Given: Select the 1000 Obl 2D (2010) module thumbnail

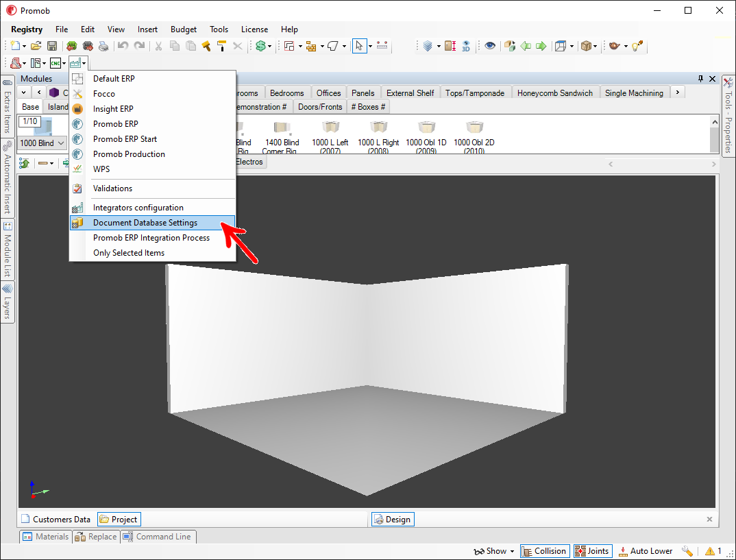Looking at the screenshot, I should 474,136.
